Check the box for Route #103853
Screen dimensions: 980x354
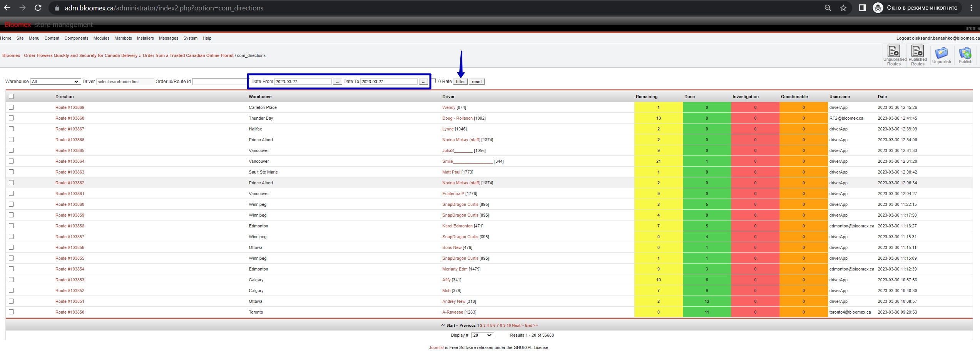click(11, 280)
